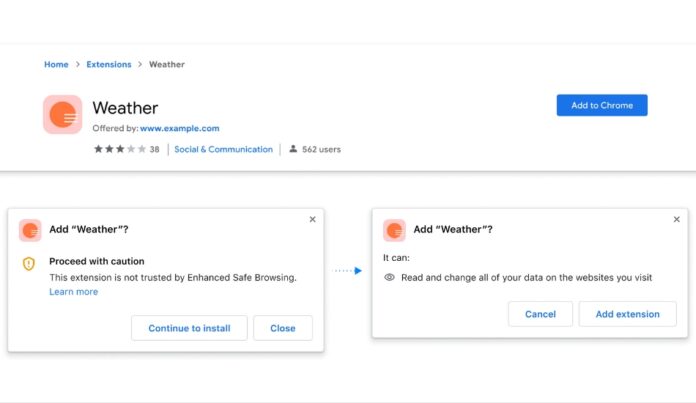The height and width of the screenshot is (403, 696).
Task: Click the Weather icon in the caution dialog
Action: tap(30, 230)
